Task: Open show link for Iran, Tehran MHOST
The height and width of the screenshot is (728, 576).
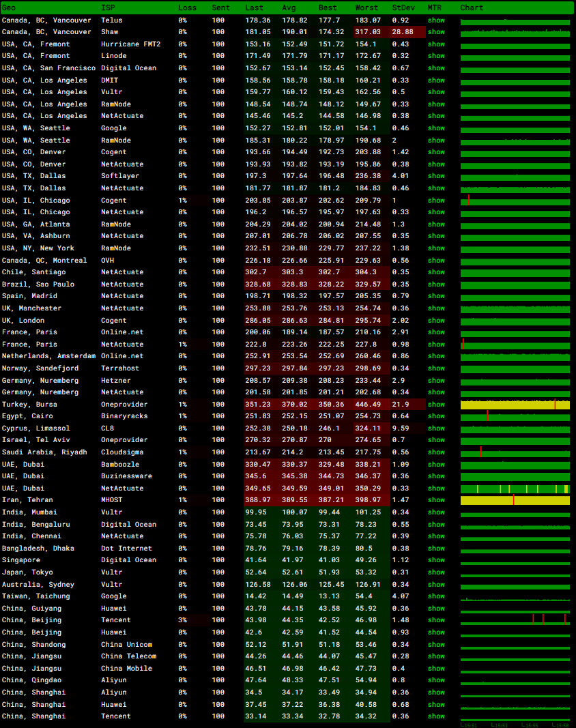Action: 436,500
